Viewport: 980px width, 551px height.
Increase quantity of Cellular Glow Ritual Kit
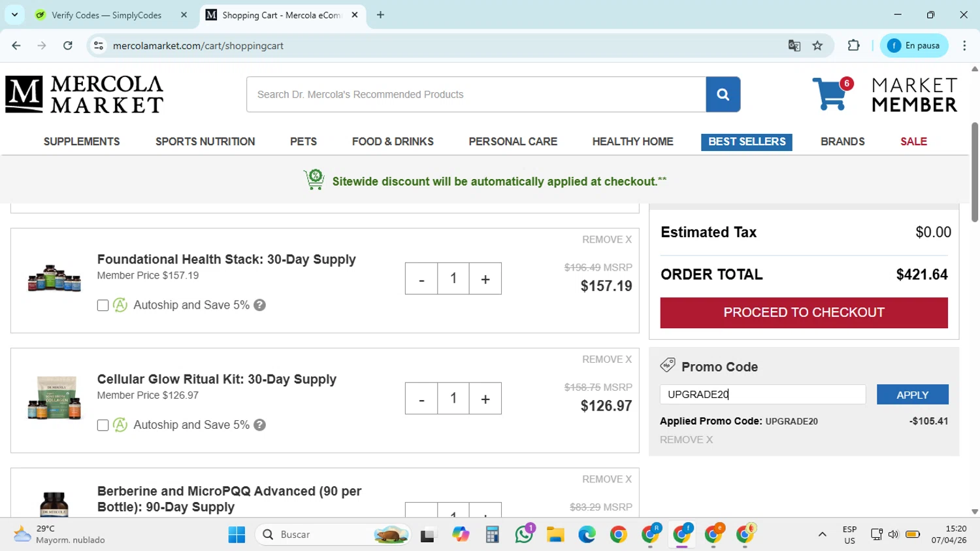click(x=485, y=398)
